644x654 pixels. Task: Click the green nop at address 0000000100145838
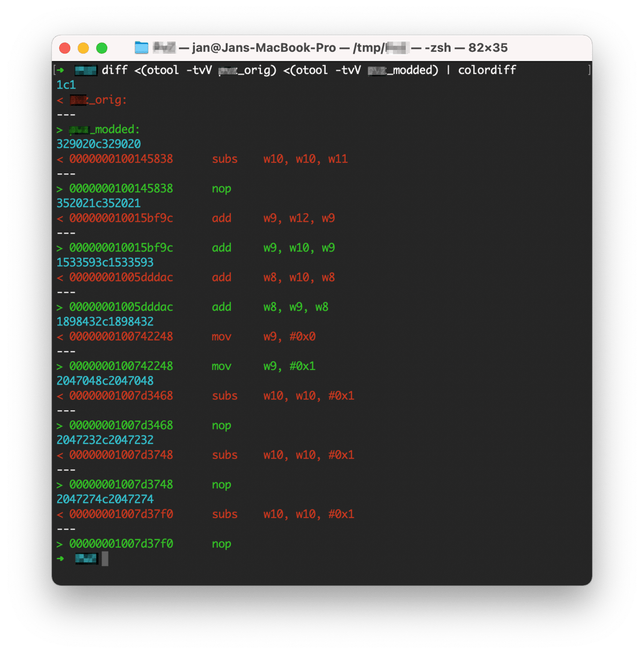[221, 188]
